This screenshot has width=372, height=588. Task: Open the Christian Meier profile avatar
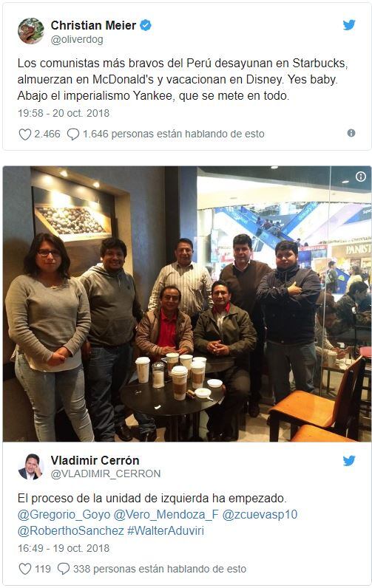(31, 31)
